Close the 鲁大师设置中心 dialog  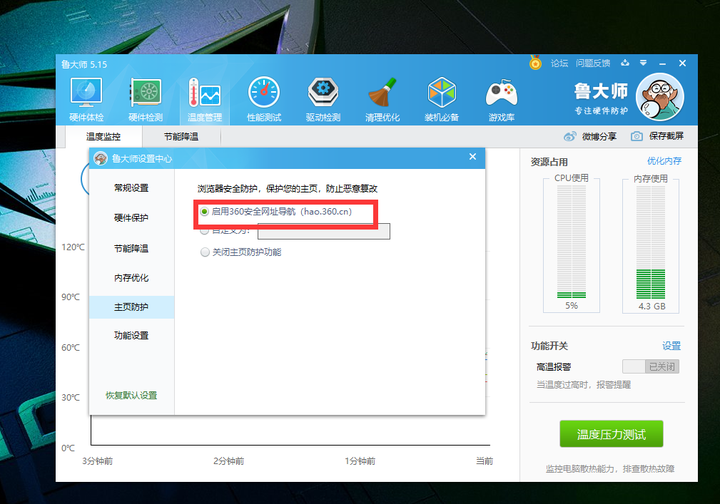(x=472, y=157)
